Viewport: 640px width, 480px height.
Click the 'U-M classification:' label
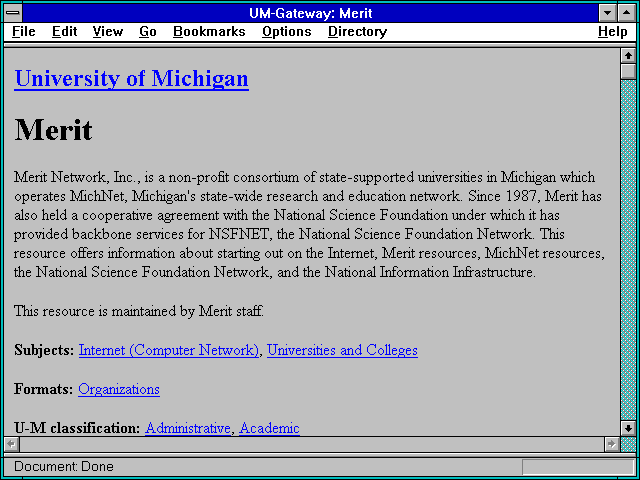tap(78, 428)
